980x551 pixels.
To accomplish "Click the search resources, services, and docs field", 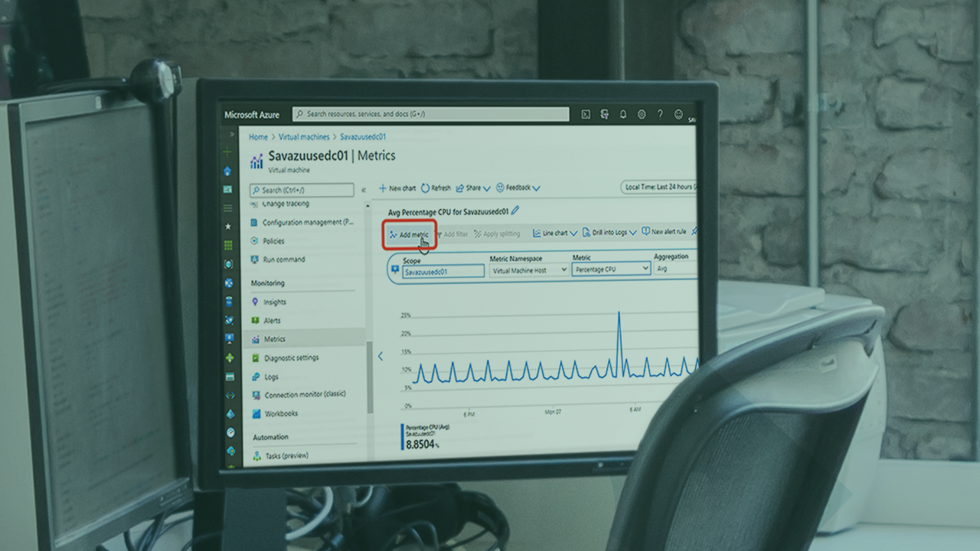I will coord(431,114).
